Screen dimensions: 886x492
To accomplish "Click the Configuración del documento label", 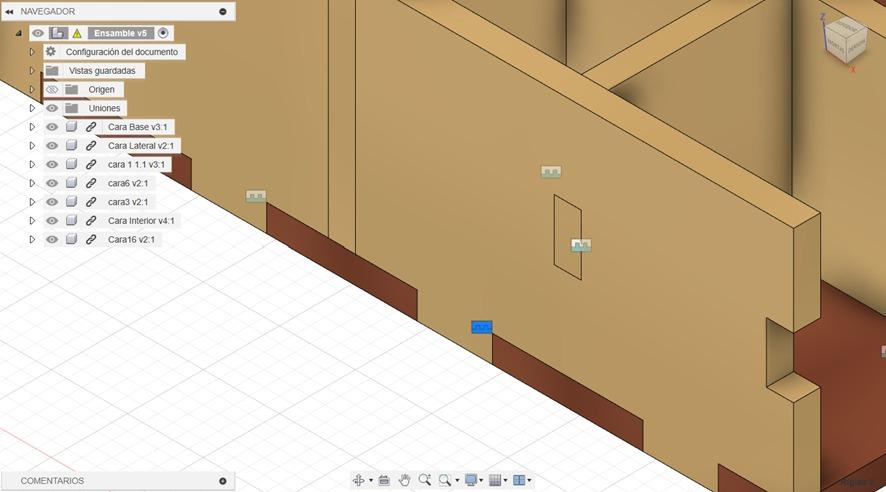I will (122, 52).
